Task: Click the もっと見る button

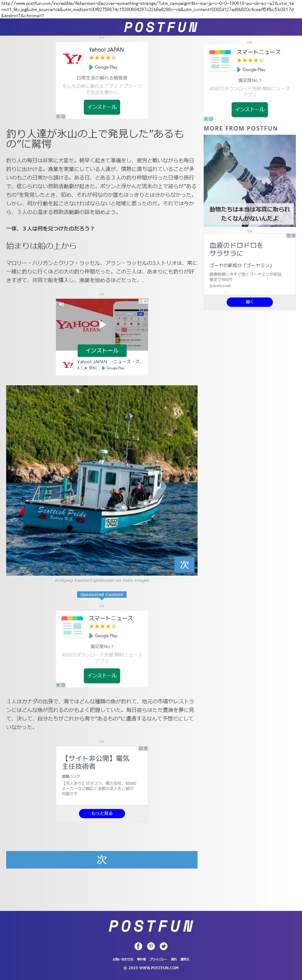Action: click(102, 813)
